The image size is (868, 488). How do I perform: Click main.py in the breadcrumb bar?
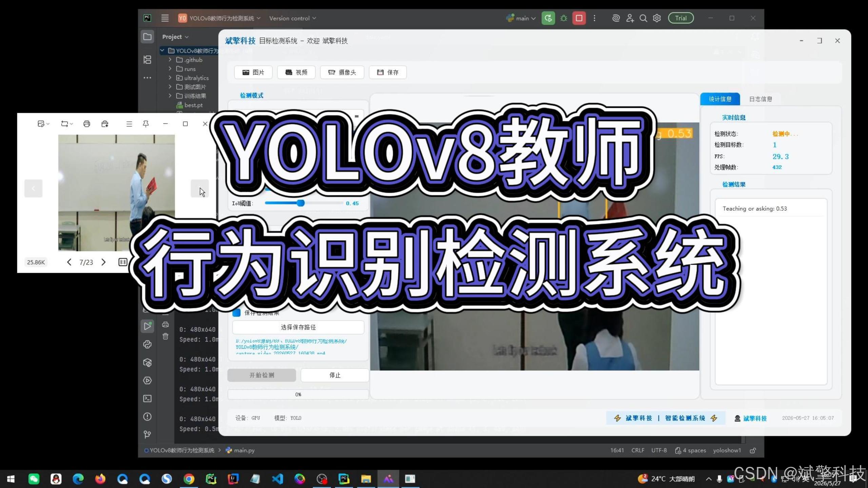(x=240, y=450)
